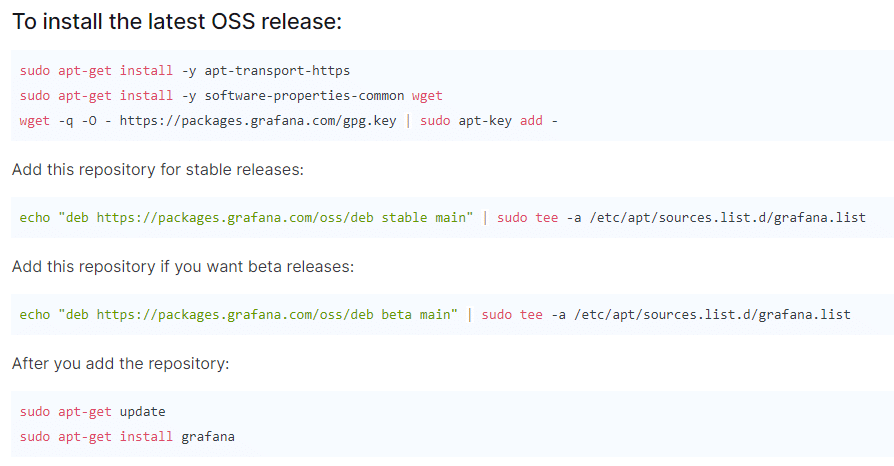Click /etc/apt/sources.list.d/grafana.list in stable command

pos(728,218)
